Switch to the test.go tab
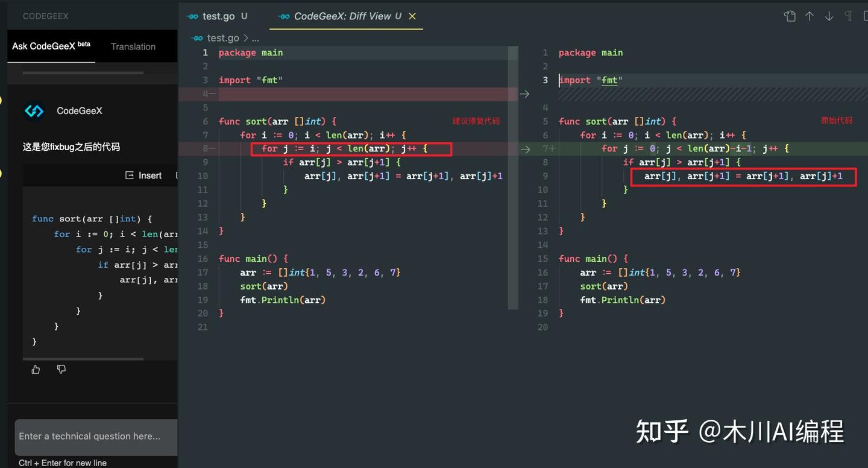 217,16
